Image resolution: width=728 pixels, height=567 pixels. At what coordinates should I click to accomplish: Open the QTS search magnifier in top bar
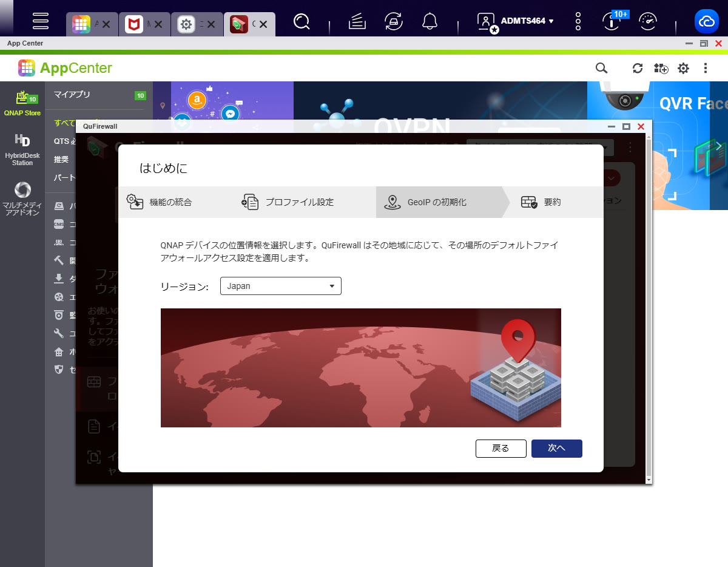(x=302, y=22)
